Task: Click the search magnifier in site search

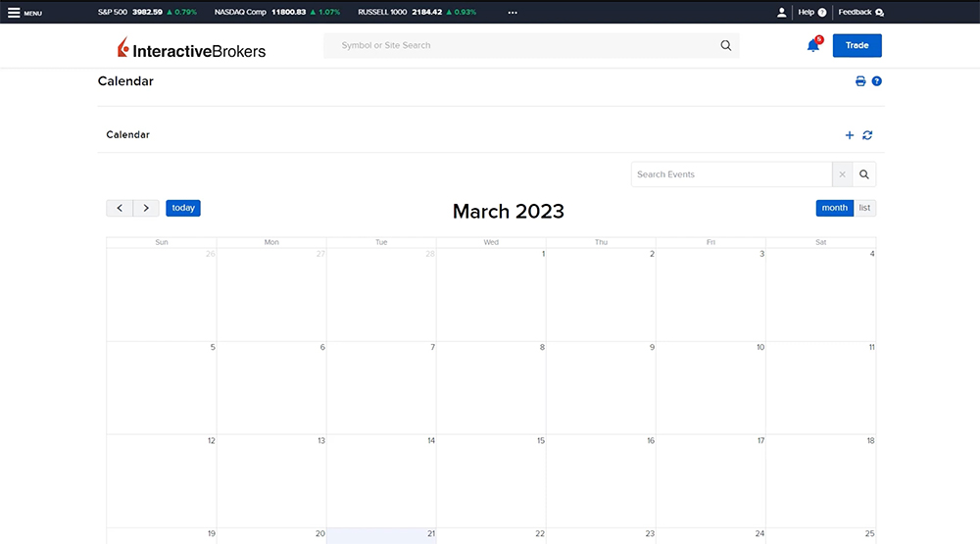Action: [x=726, y=45]
